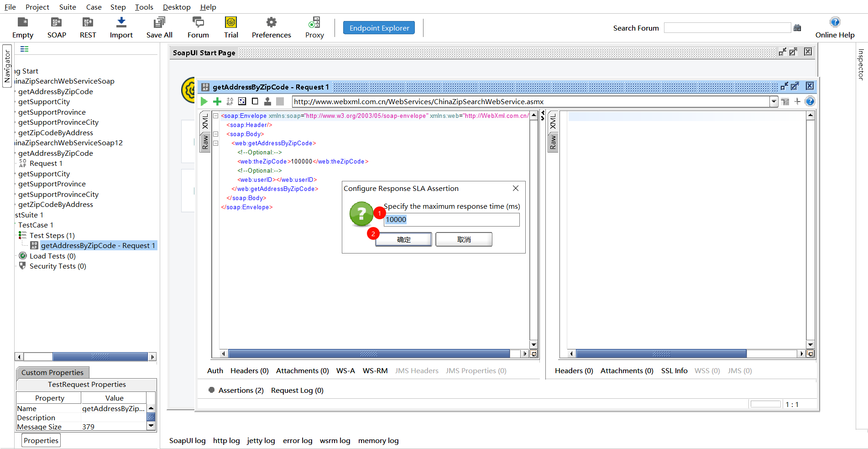Open the Tools menu

(144, 7)
